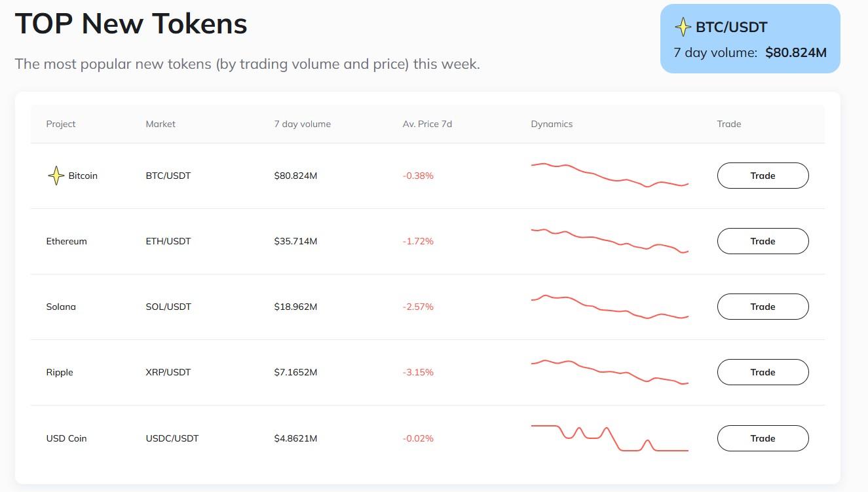Select the Solana project name

tap(61, 307)
